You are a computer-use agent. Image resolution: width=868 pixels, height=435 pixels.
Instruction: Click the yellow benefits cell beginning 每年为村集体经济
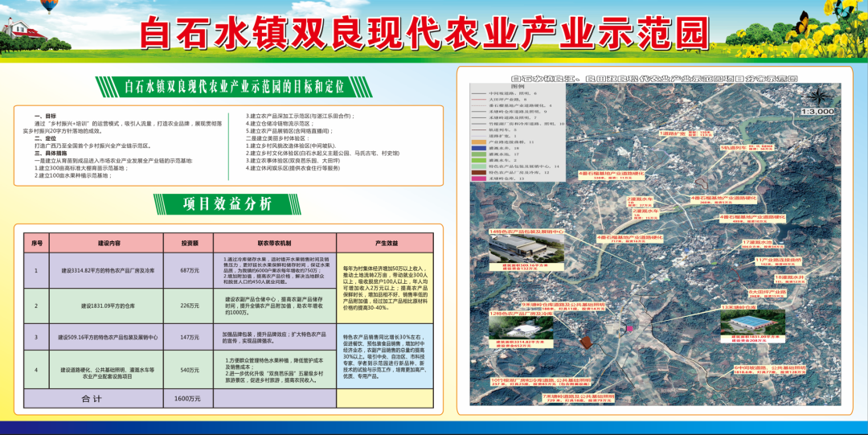pyautogui.click(x=385, y=288)
